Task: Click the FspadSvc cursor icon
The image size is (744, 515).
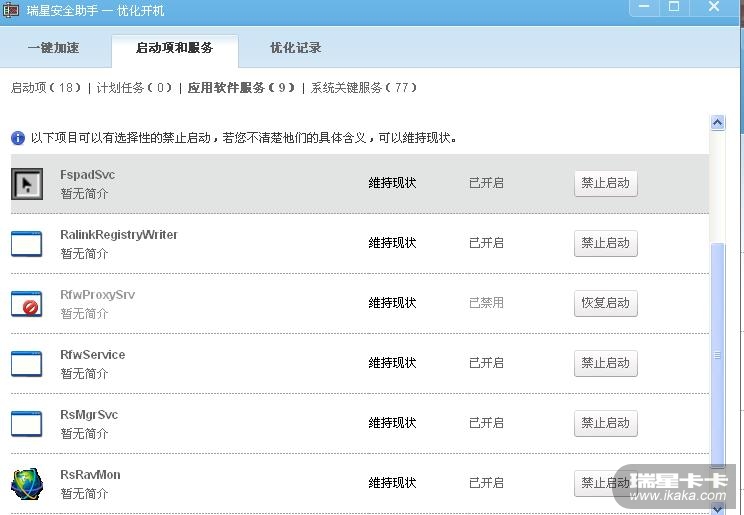Action: coord(27,184)
